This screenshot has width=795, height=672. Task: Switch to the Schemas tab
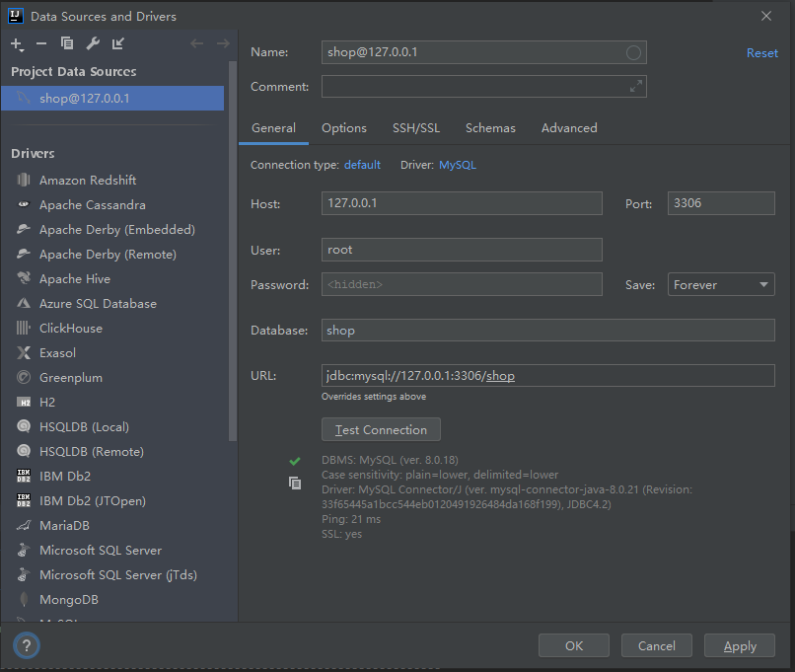click(490, 128)
